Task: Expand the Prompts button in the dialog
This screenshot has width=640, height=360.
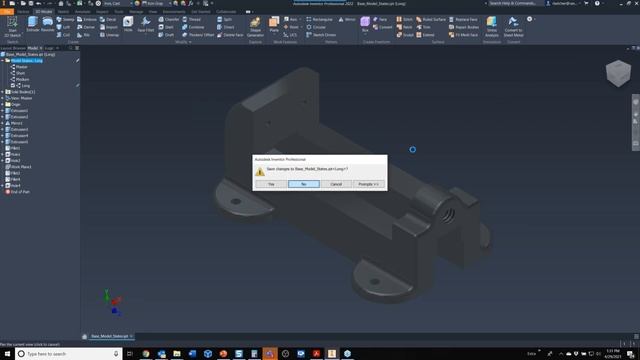Action: click(x=368, y=184)
